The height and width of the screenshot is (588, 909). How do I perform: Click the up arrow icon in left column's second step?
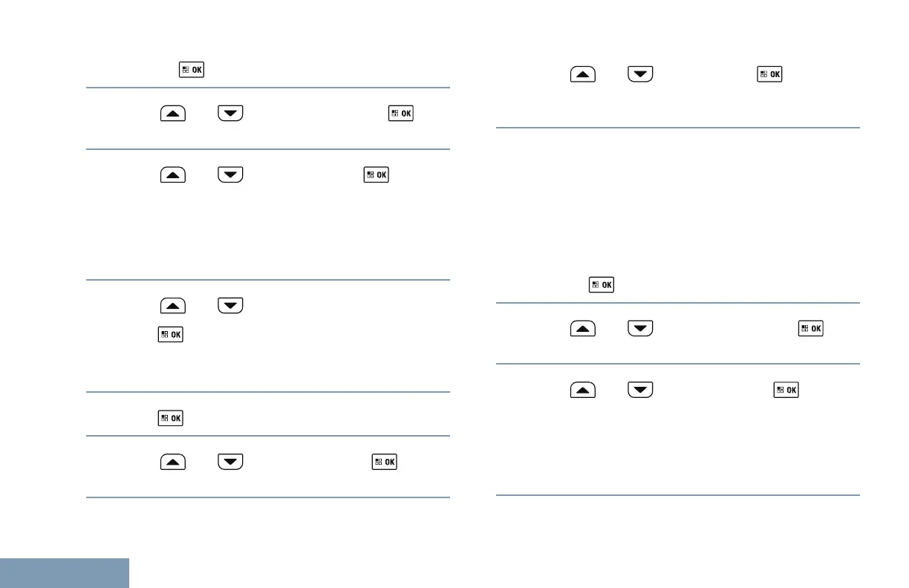coord(173,114)
